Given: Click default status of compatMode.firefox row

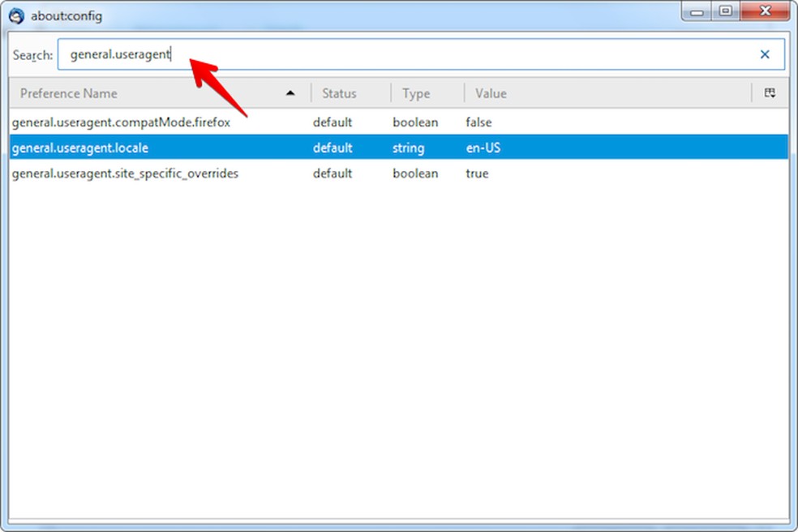Looking at the screenshot, I should point(332,122).
